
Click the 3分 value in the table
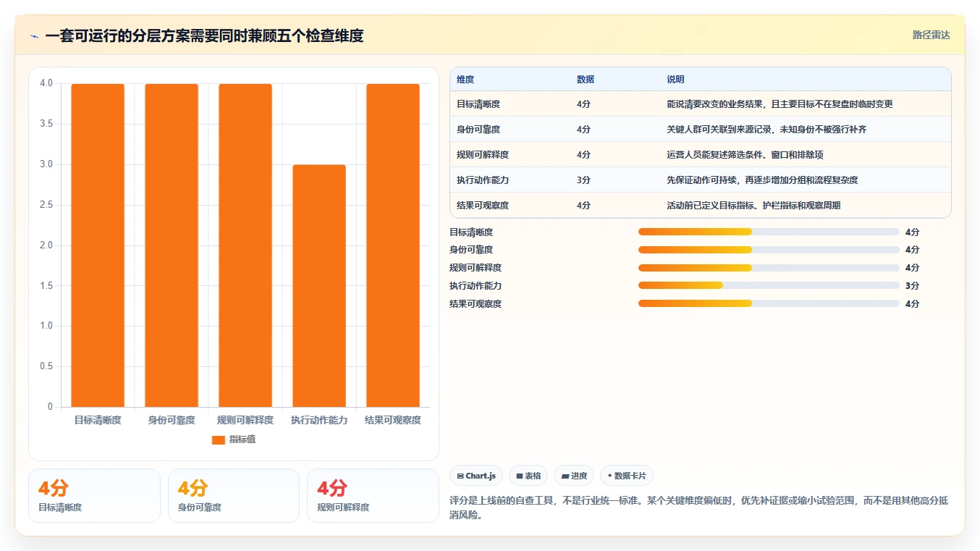(583, 180)
